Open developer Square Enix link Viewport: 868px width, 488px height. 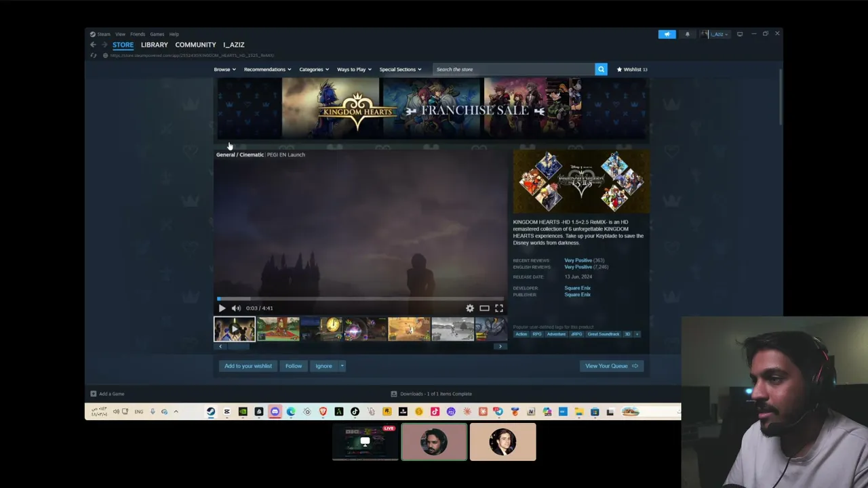(x=577, y=288)
